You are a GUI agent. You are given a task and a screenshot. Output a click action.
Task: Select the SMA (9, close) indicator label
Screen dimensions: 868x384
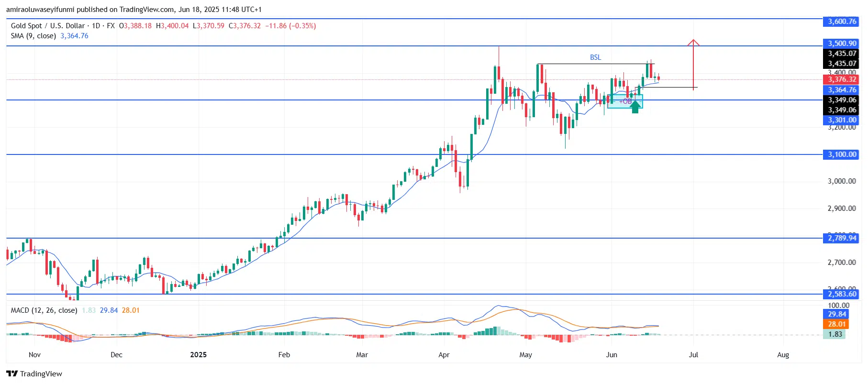tap(33, 36)
